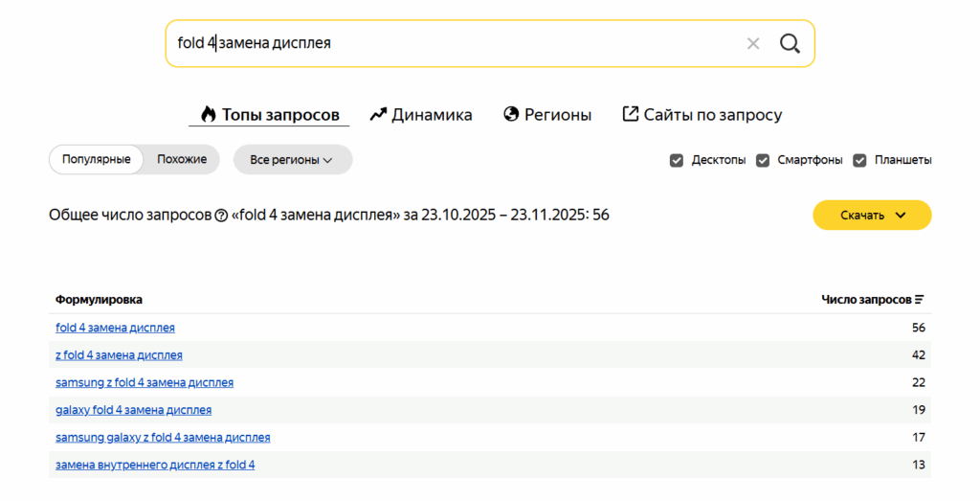Disable the Планшеты checkbox

point(859,160)
